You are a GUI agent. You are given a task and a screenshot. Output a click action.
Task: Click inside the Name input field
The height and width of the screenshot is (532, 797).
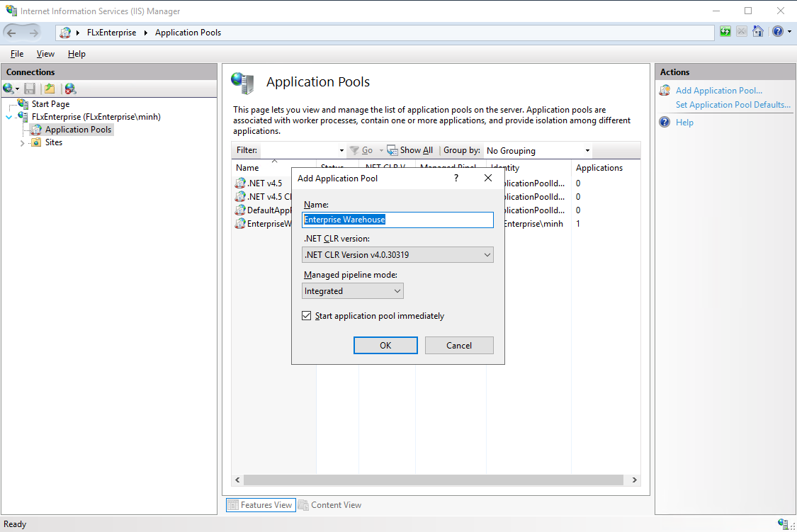[397, 220]
